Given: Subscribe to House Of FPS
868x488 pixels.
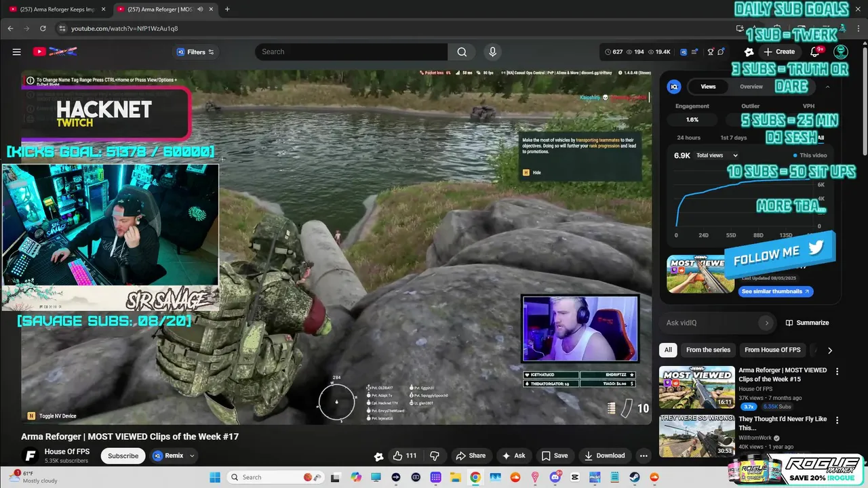Looking at the screenshot, I should (123, 455).
